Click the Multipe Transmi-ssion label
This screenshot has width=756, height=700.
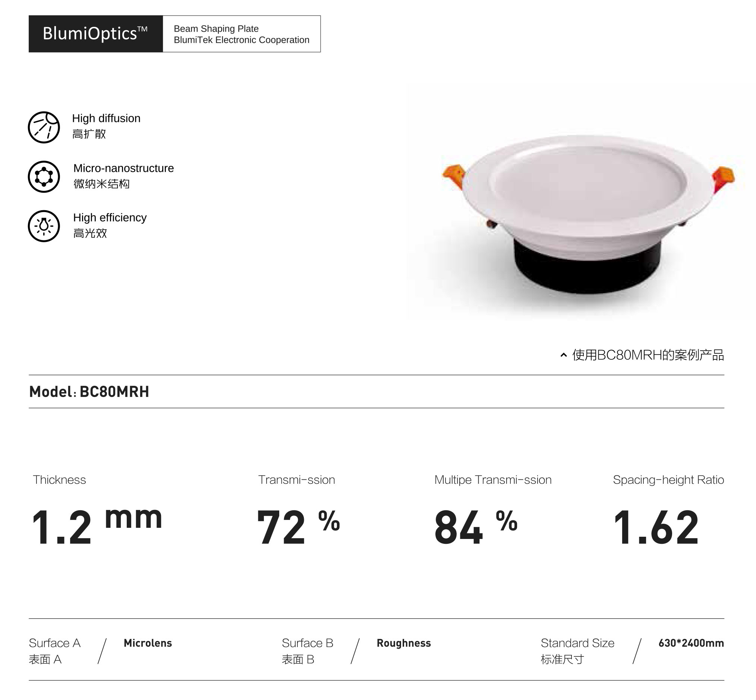click(492, 480)
